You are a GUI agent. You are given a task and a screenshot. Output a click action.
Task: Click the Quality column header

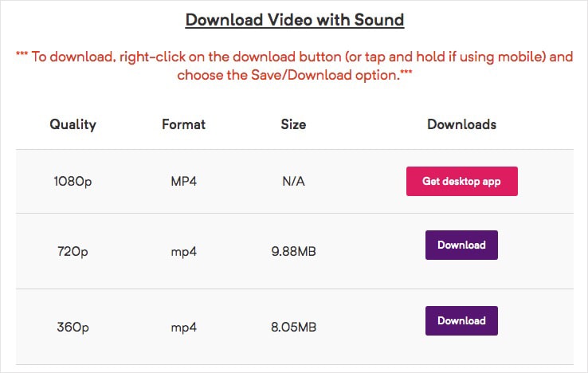73,124
